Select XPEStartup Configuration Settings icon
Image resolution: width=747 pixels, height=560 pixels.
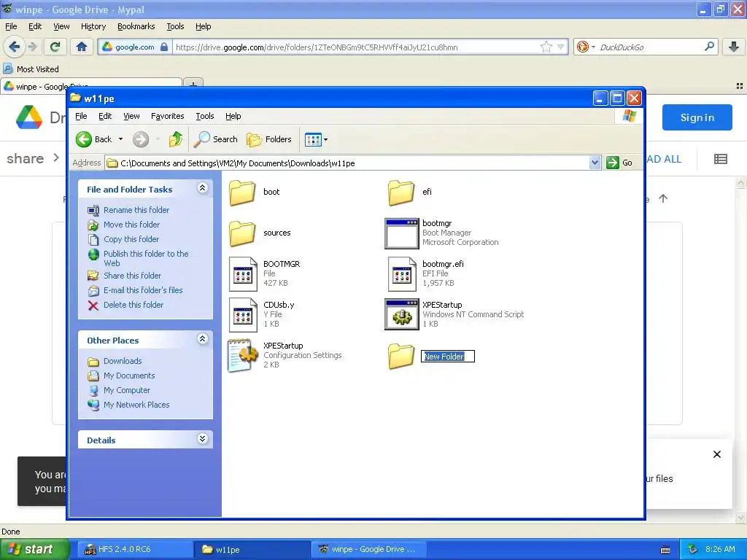click(x=242, y=355)
